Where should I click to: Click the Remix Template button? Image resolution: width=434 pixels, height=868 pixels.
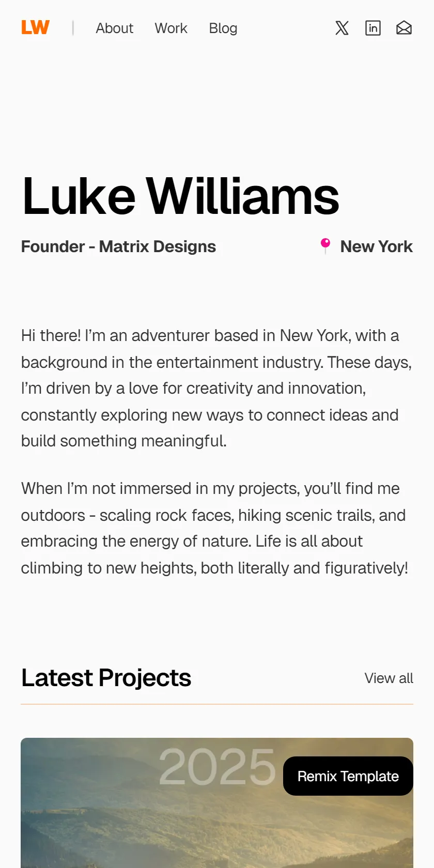348,776
